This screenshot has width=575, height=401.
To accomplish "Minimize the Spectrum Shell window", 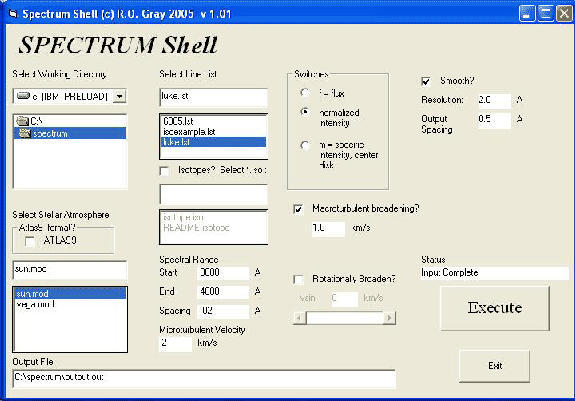I will click(527, 14).
